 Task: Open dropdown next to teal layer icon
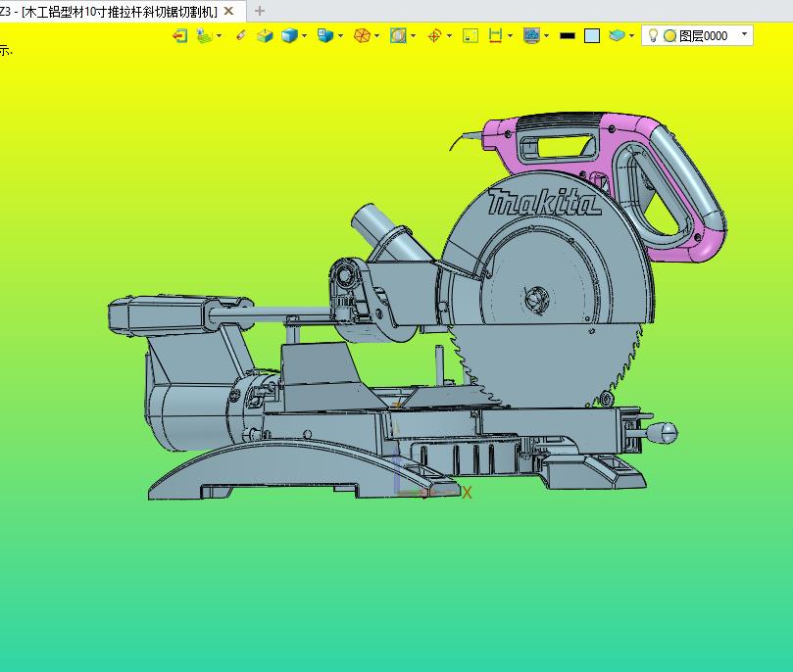[631, 36]
